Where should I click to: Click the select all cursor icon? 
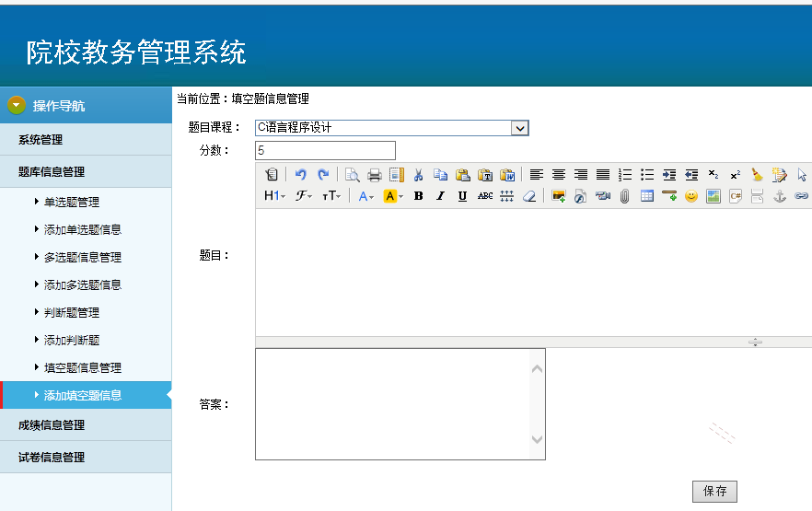point(802,174)
